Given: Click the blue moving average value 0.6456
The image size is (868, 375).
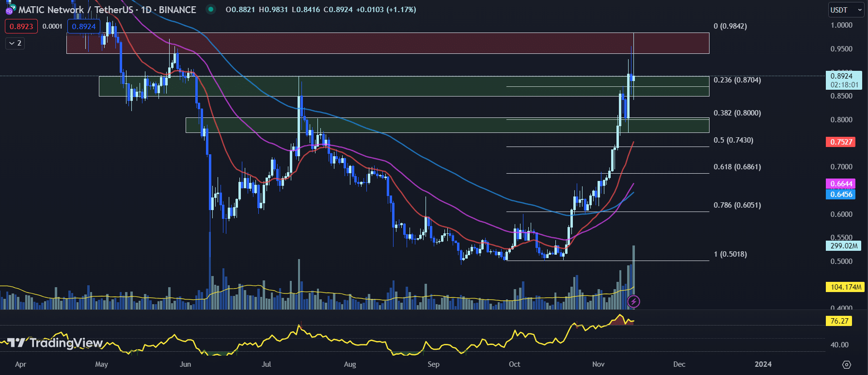Looking at the screenshot, I should pyautogui.click(x=841, y=195).
